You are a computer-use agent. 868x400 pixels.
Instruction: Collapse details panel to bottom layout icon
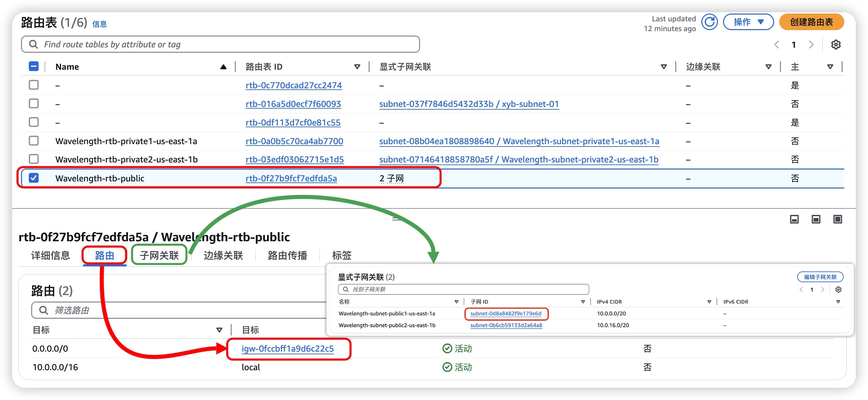click(x=794, y=219)
